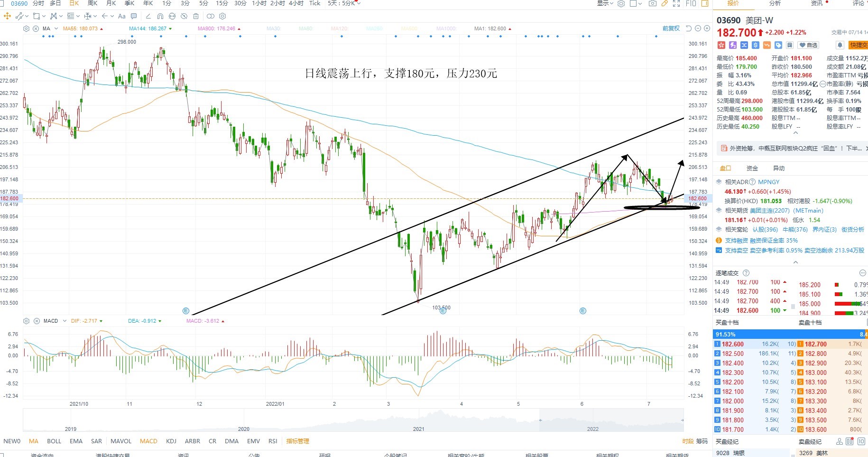
Task: Click the Hong Kong market flag icon
Action: coord(721,45)
